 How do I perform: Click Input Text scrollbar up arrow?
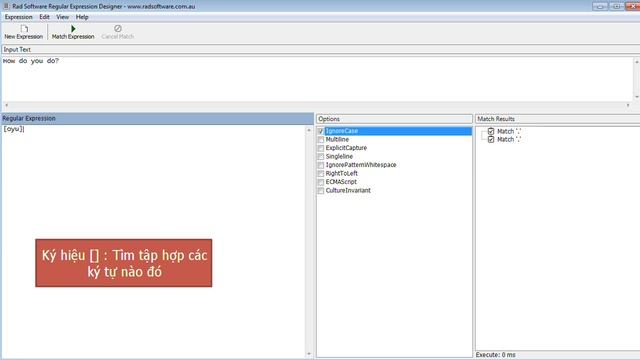[636, 62]
